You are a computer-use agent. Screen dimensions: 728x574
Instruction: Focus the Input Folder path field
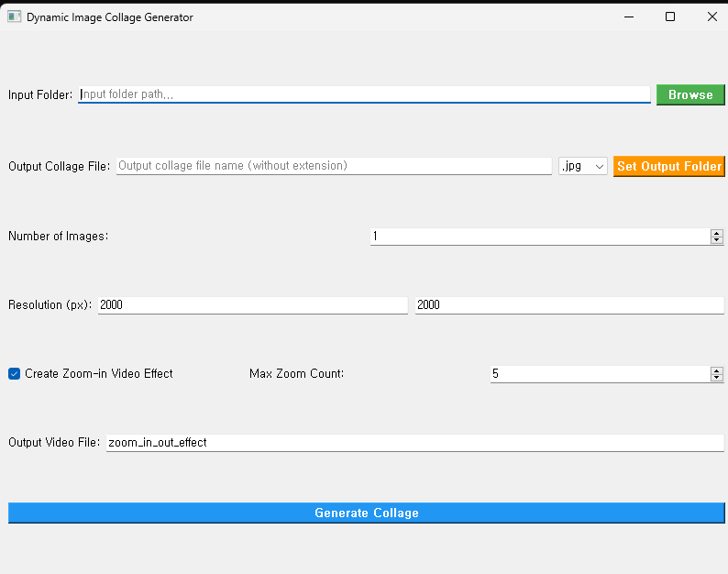[x=364, y=94]
